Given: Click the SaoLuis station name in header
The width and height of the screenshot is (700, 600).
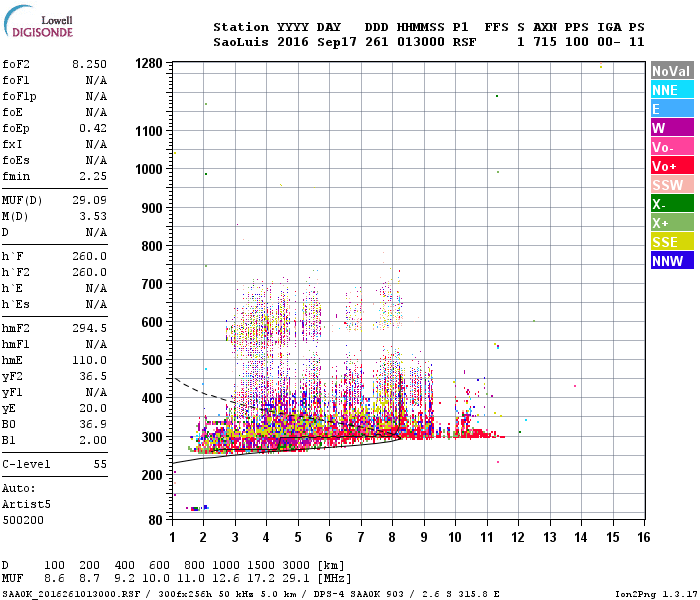Looking at the screenshot, I should 241,42.
